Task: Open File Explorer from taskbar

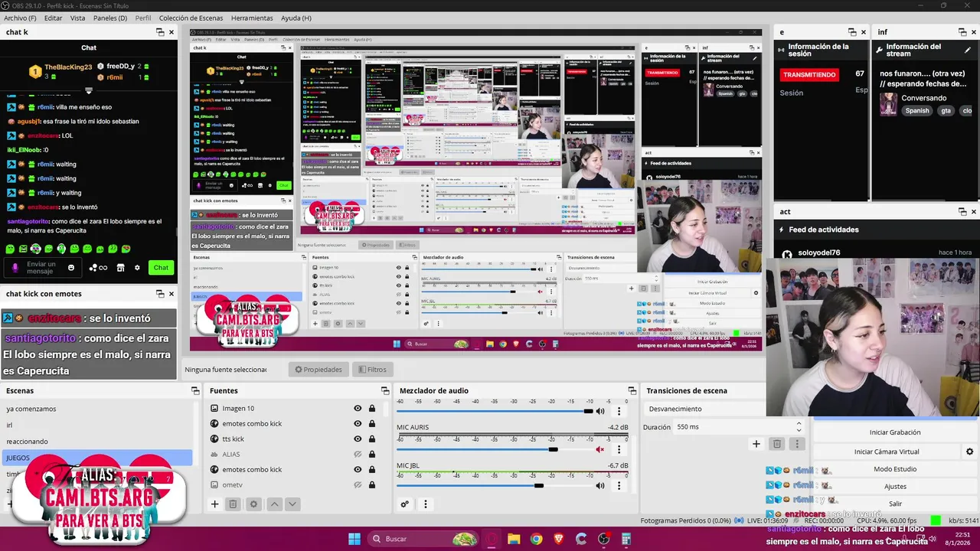Action: [514, 539]
